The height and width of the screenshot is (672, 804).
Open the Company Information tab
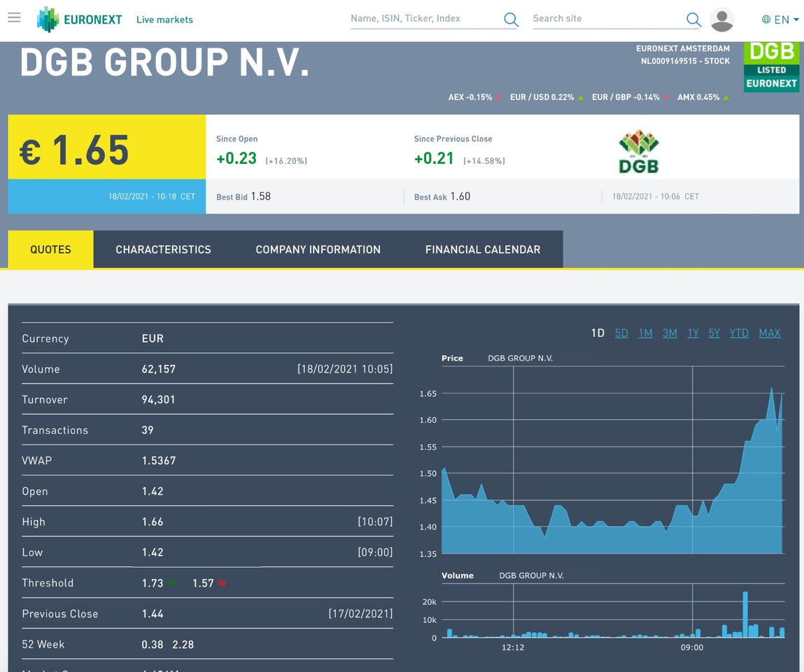318,249
